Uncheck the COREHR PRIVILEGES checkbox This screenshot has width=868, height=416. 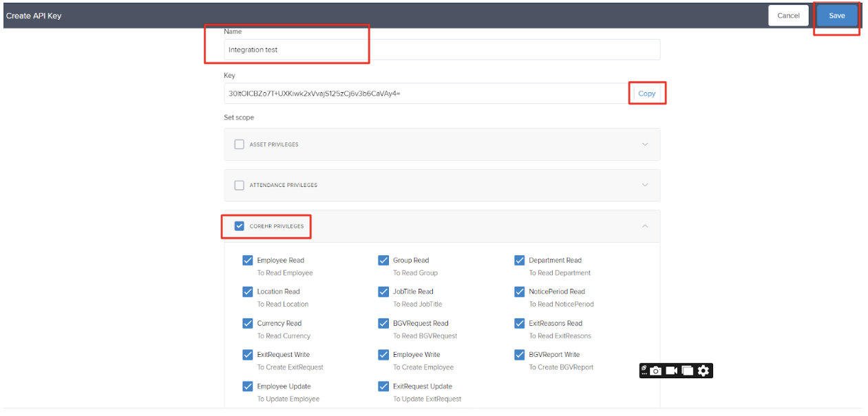point(240,226)
